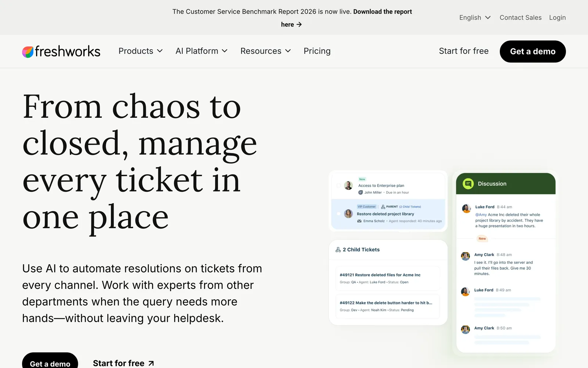Click the mail icon beside Emma Scholz

pos(359,221)
